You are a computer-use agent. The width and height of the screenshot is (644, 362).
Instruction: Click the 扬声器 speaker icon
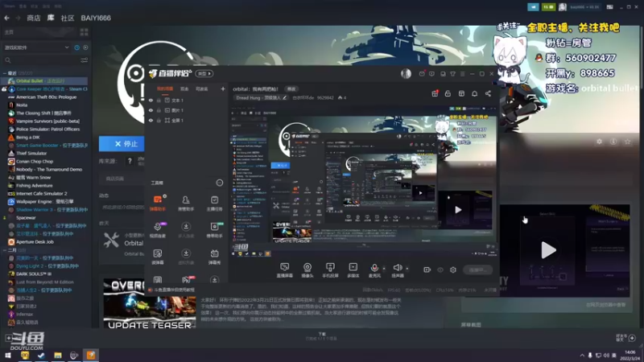pyautogui.click(x=397, y=269)
